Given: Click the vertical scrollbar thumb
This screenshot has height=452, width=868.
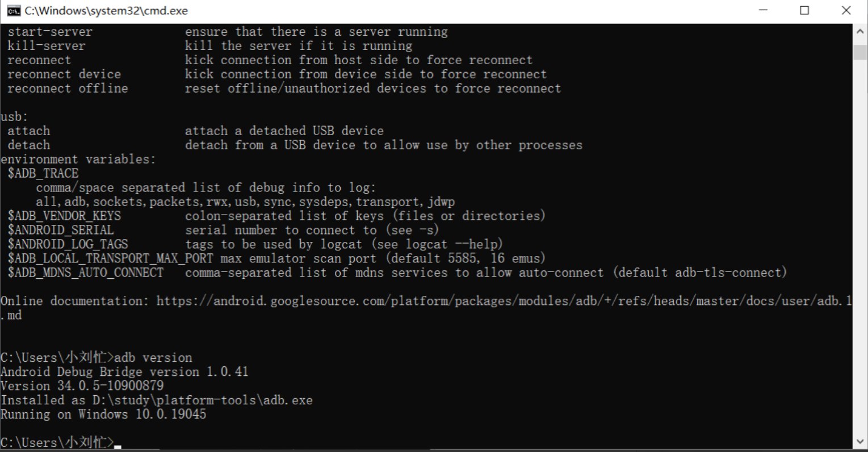Looking at the screenshot, I should coord(859,52).
